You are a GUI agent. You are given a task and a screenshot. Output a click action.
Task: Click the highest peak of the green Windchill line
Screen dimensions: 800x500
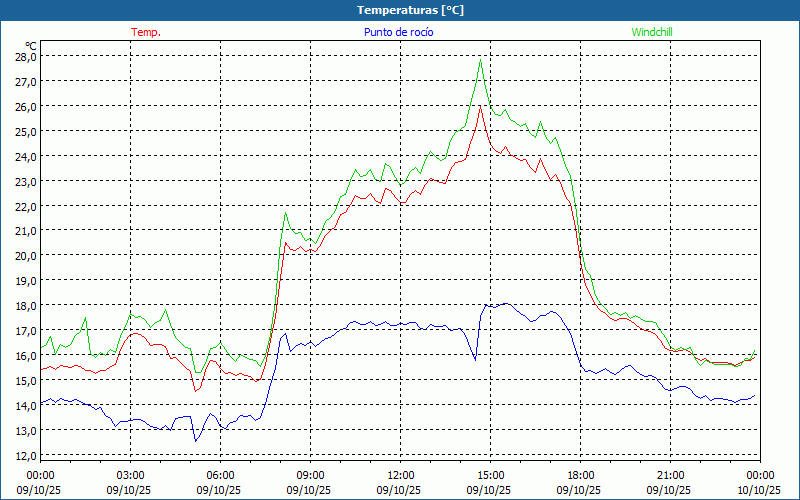click(x=481, y=59)
